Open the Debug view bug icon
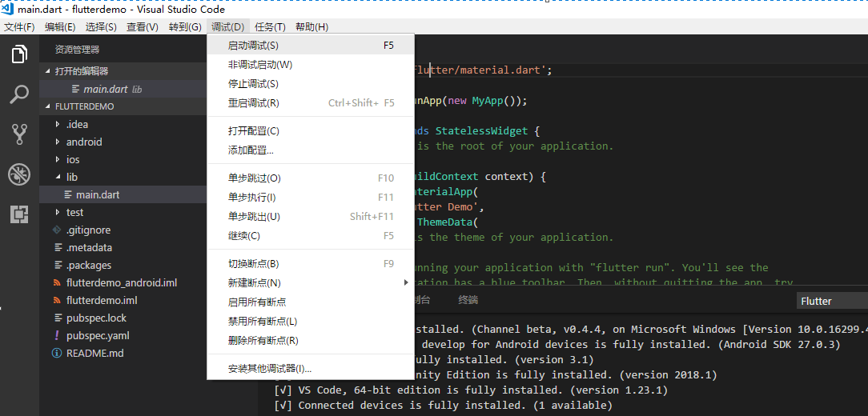This screenshot has height=416, width=868. click(x=19, y=175)
